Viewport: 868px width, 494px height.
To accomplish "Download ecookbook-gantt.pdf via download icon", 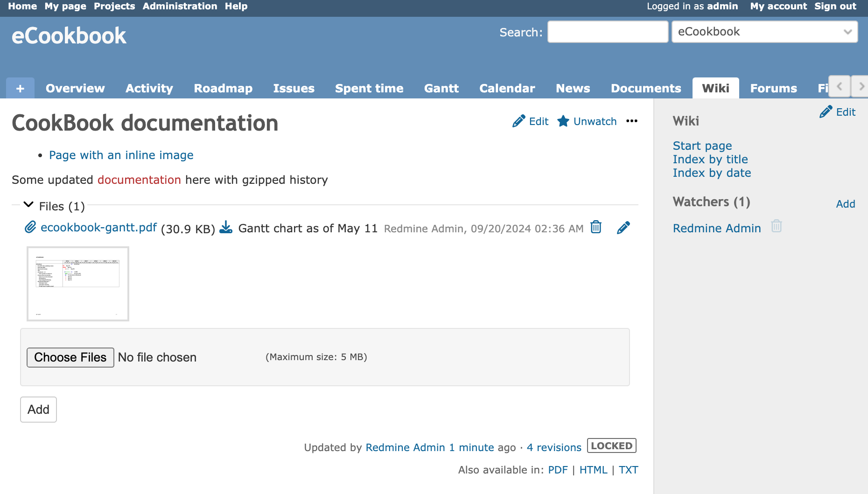I will (x=226, y=228).
